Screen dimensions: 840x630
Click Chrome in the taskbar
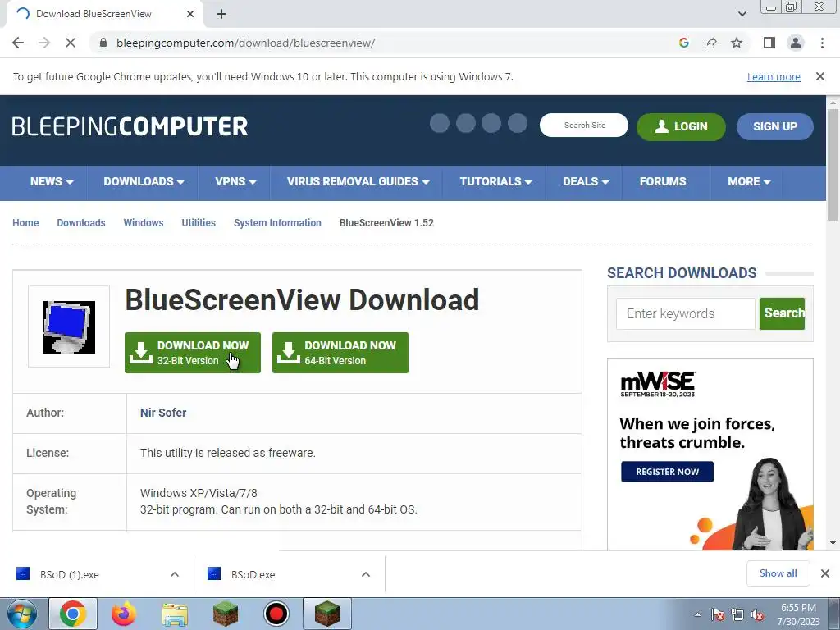[73, 614]
